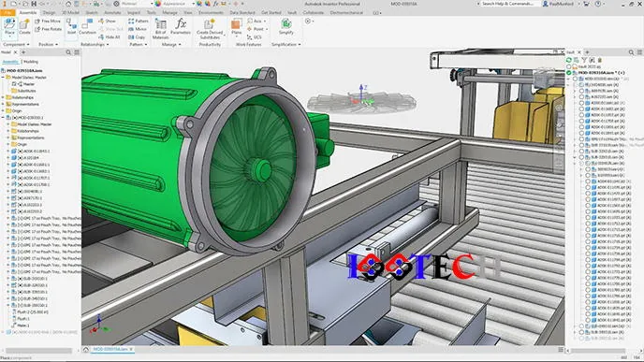This screenshot has height=362, width=644.
Task: Toggle the Vault 2022 status circle
Action: [569, 66]
